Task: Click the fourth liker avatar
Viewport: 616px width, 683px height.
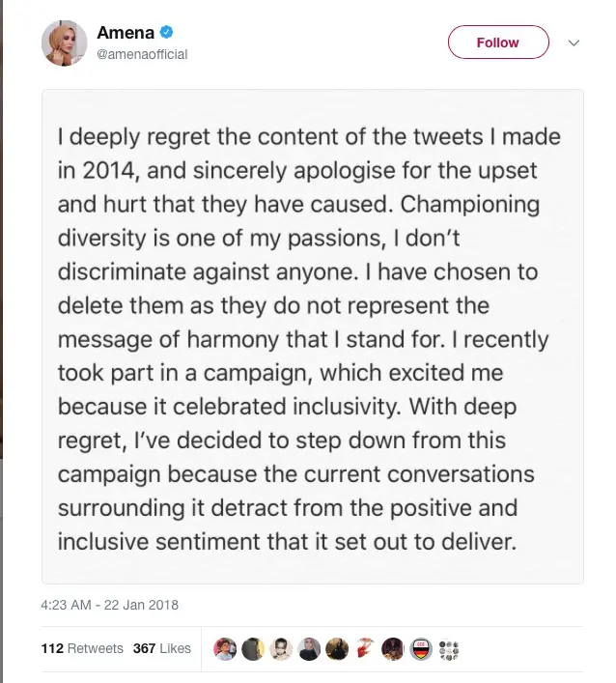Action: pyautogui.click(x=308, y=648)
